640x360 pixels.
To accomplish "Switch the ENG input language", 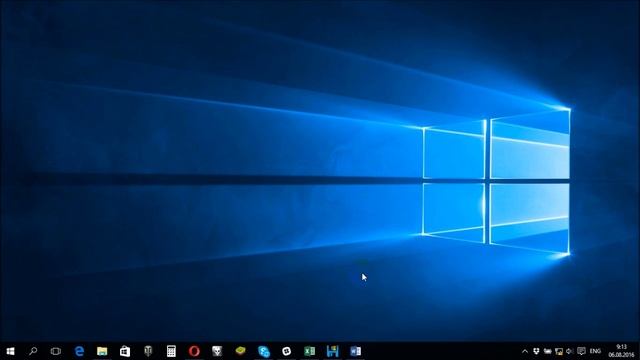I will [596, 351].
